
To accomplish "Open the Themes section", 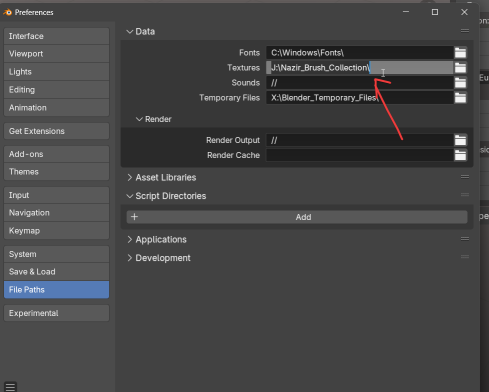I will [x=56, y=172].
